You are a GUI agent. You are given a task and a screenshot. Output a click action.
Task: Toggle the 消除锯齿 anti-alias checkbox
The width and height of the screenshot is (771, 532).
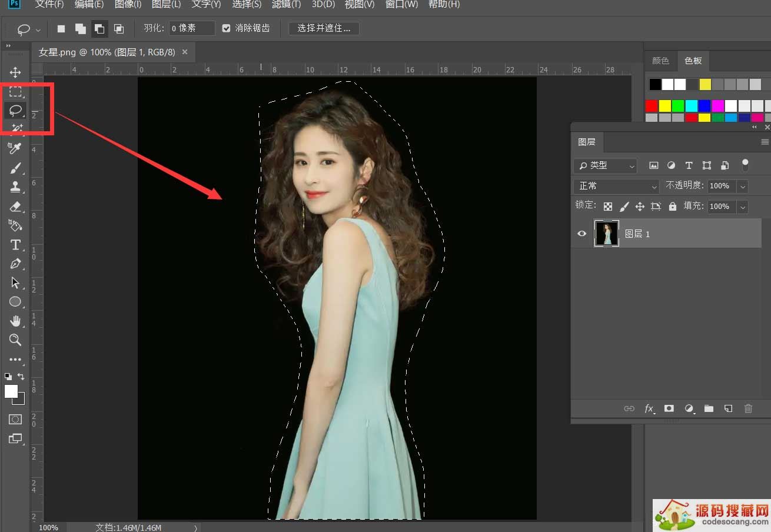[226, 28]
